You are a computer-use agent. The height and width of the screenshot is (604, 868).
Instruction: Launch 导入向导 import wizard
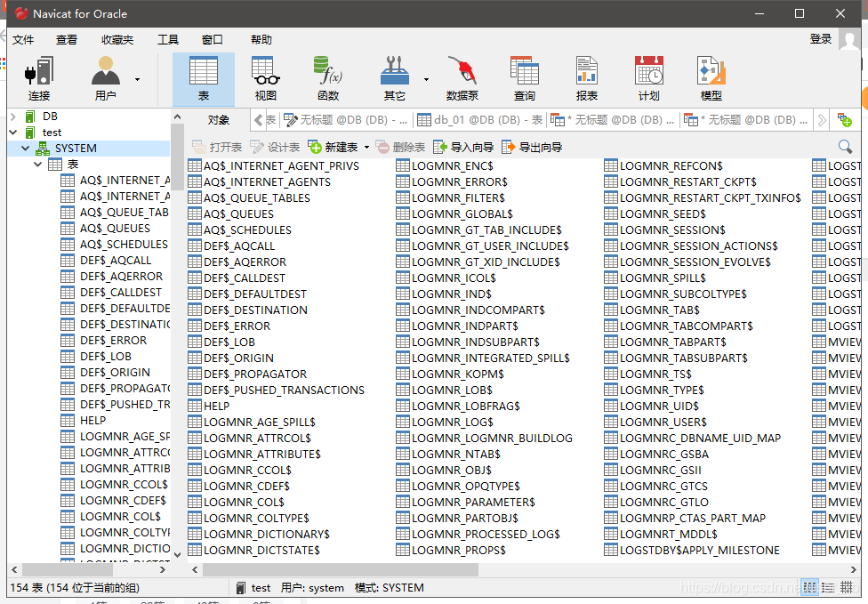pos(463,147)
